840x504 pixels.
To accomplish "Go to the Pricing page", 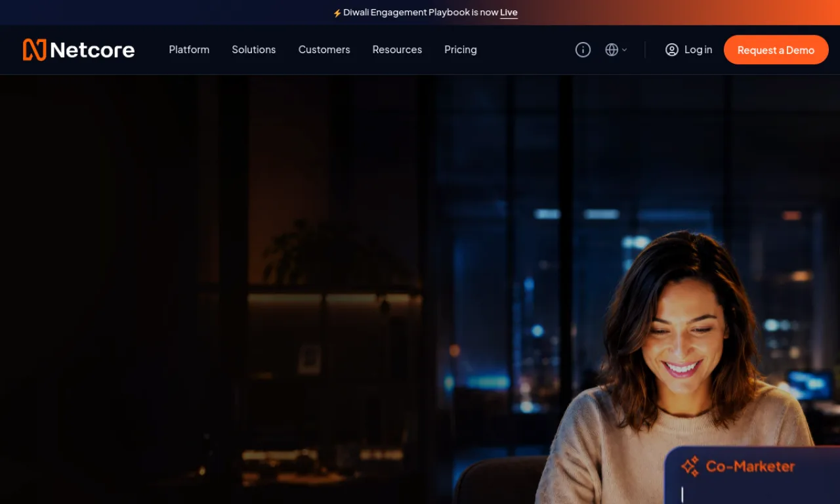I will (461, 50).
